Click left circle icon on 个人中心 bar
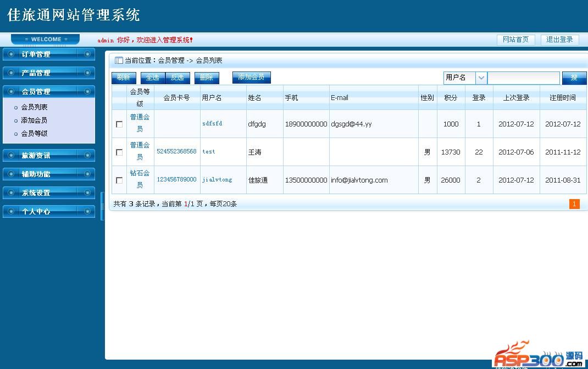 click(11, 211)
